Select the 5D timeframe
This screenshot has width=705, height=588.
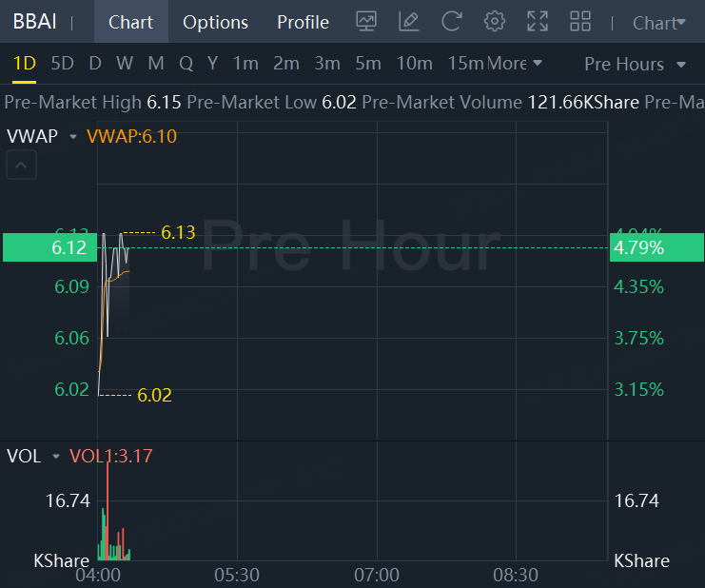tap(62, 64)
